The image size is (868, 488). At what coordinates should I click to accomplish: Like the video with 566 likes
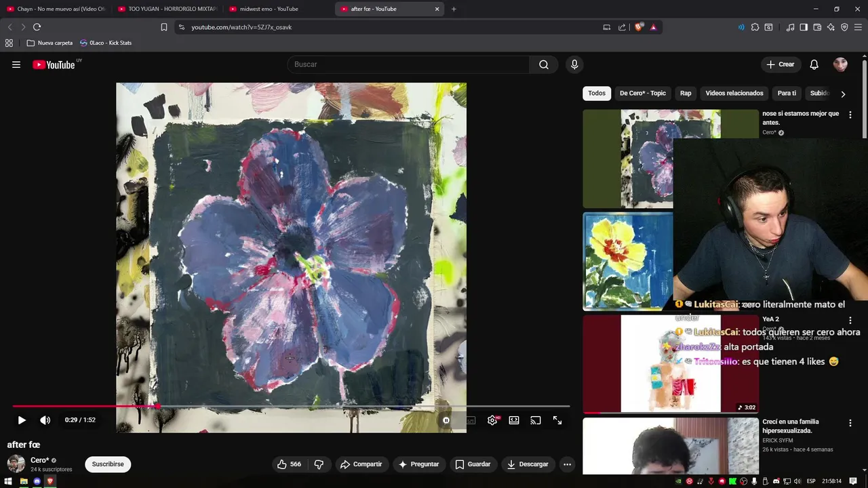tap(289, 464)
